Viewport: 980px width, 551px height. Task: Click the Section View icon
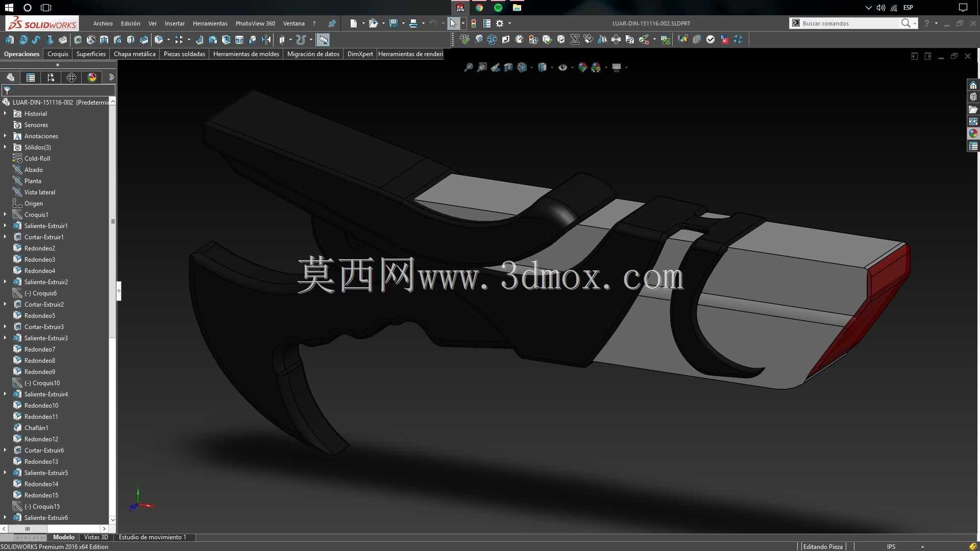(x=508, y=67)
